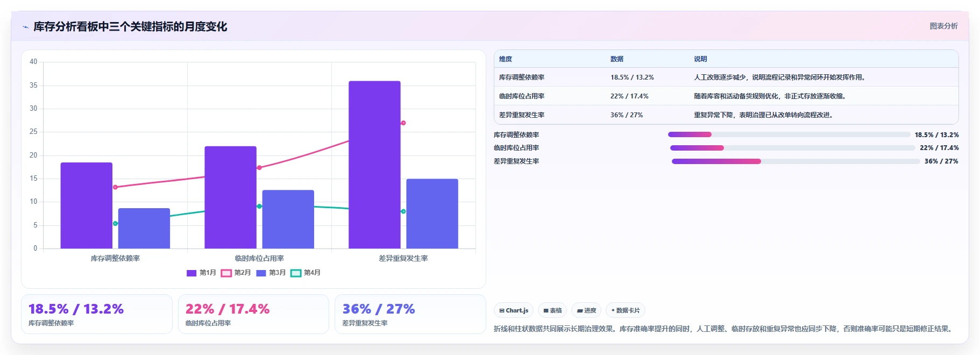Toggle the 第2月 dataset in the chart legend

point(236,273)
